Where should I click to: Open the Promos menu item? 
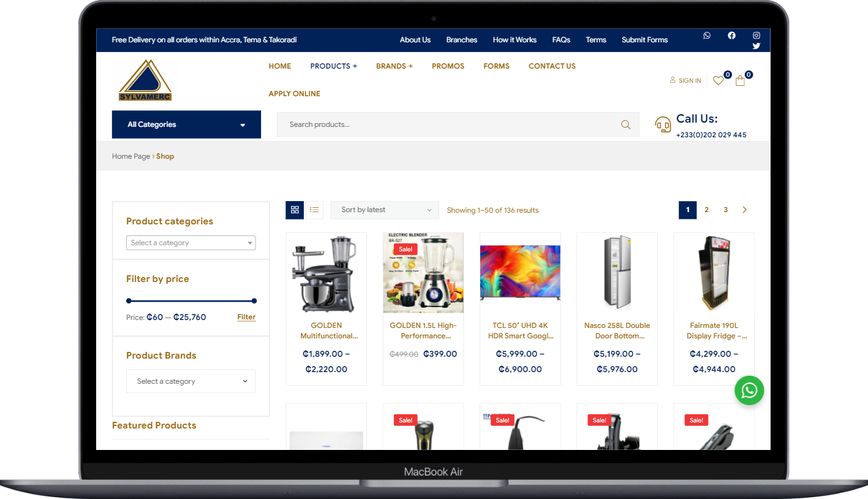(448, 66)
